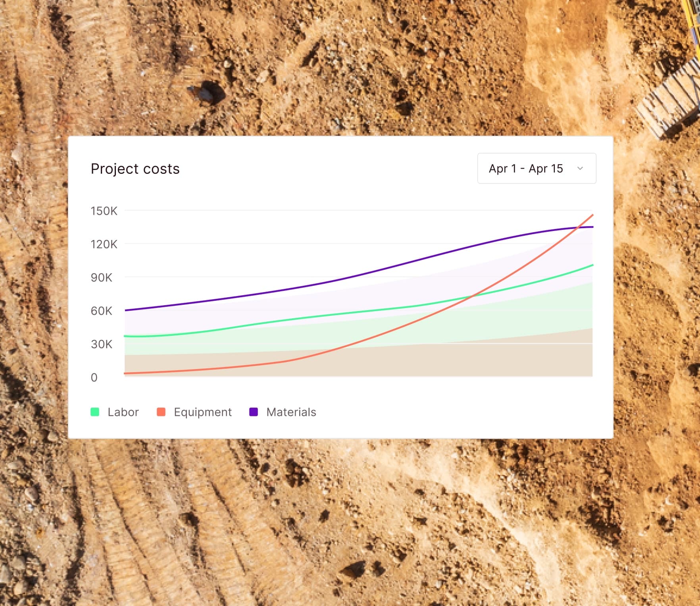Toggle the Materials series legend label

(x=291, y=412)
